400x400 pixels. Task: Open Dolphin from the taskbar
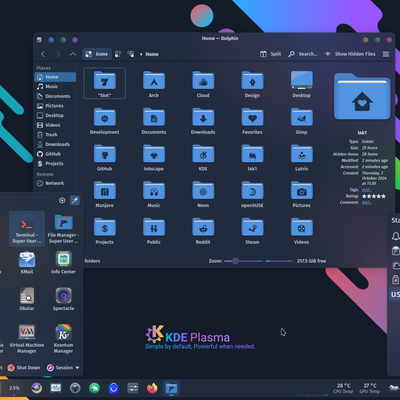[171, 388]
